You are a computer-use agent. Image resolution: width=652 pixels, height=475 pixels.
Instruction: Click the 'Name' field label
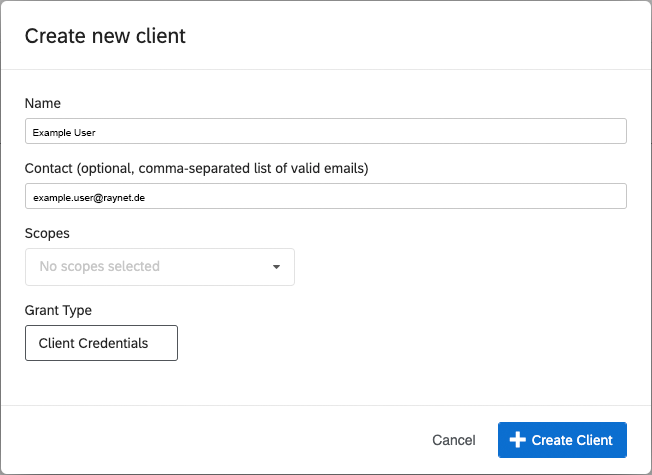(43, 103)
